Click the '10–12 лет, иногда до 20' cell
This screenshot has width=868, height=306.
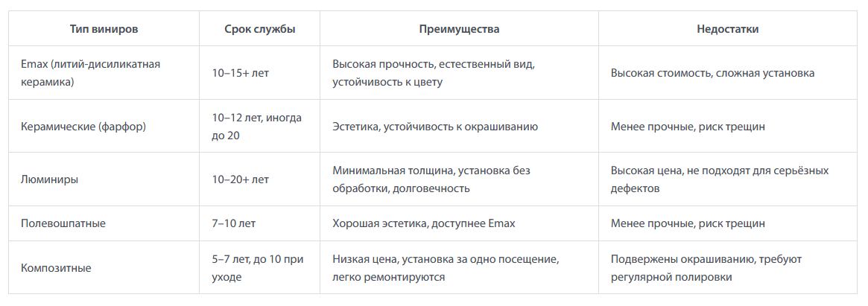point(259,126)
